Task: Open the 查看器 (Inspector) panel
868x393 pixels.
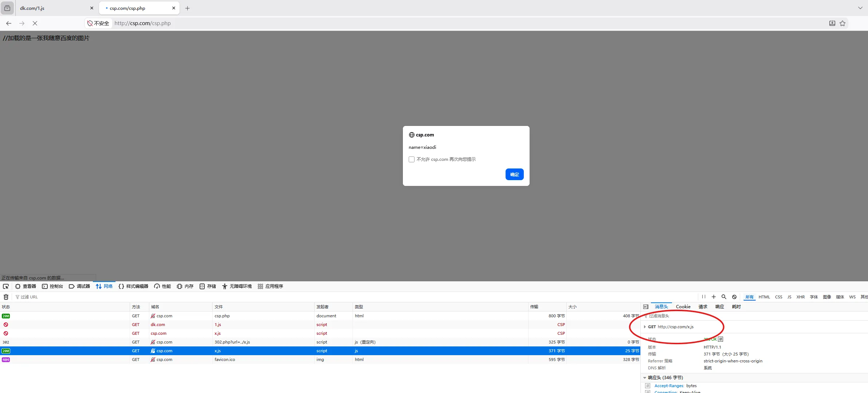Action: point(25,286)
